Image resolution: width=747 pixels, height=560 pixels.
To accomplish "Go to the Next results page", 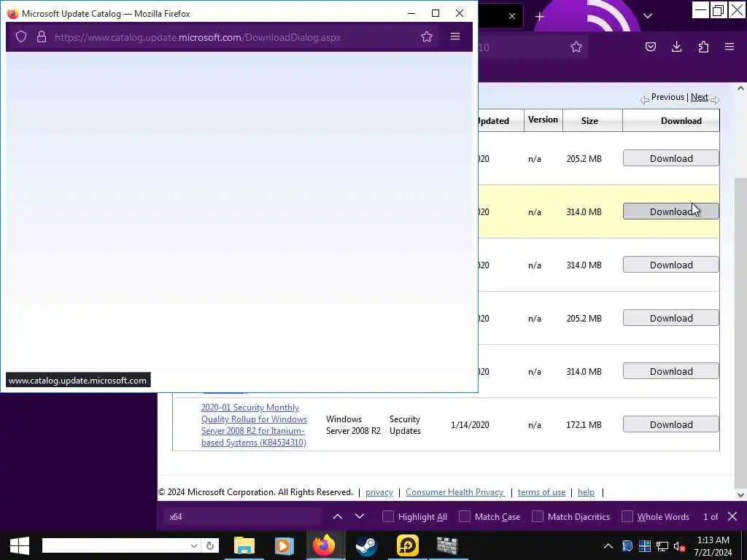I will (x=699, y=97).
